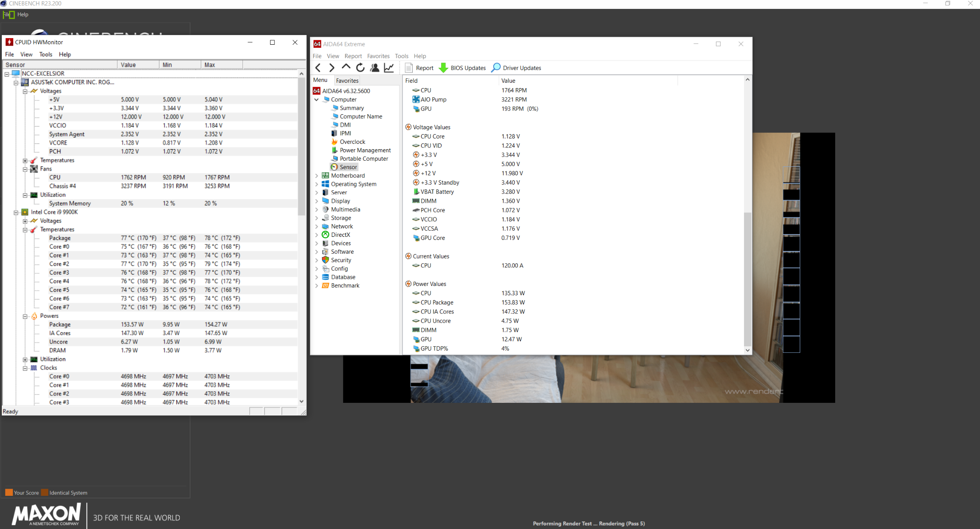Click the AIDA64 forward navigation arrow
The image size is (980, 529).
coord(332,68)
